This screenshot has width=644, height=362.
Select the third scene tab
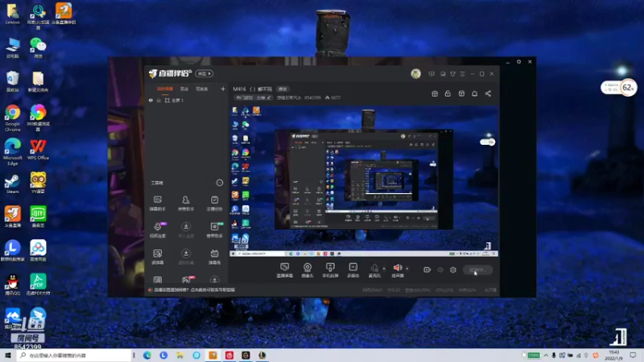click(x=202, y=89)
